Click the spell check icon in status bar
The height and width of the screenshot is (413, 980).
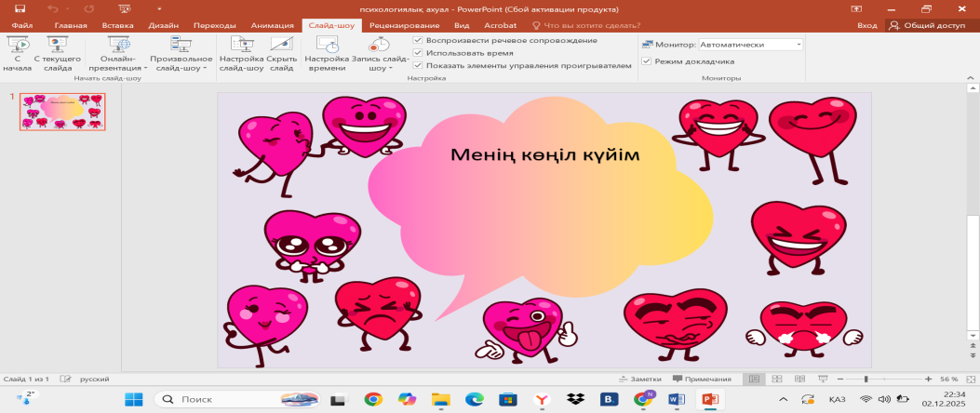coord(65,380)
